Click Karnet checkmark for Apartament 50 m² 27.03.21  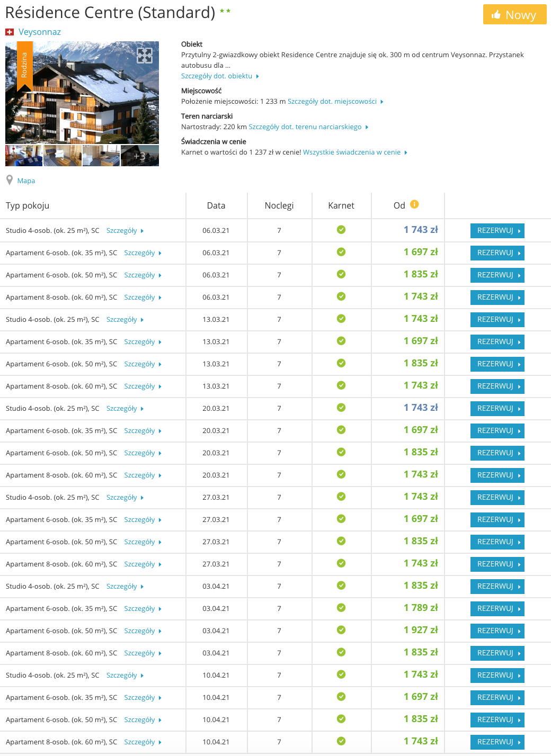341,541
